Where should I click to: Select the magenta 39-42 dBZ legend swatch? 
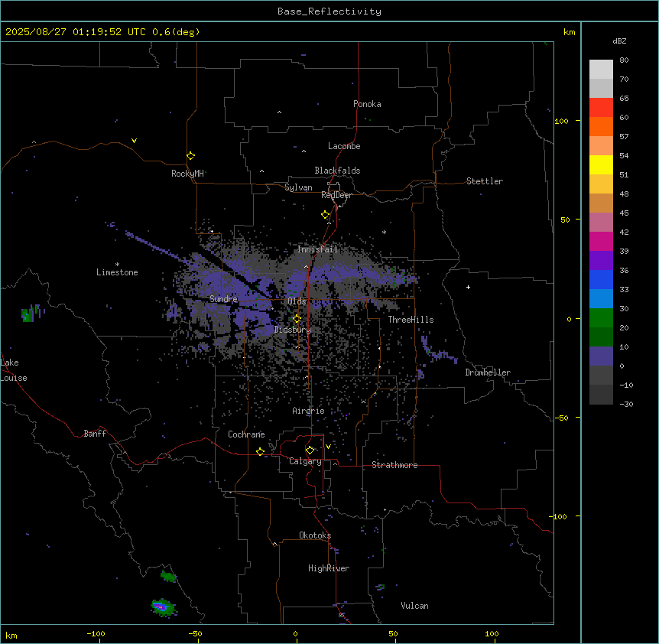(x=601, y=241)
